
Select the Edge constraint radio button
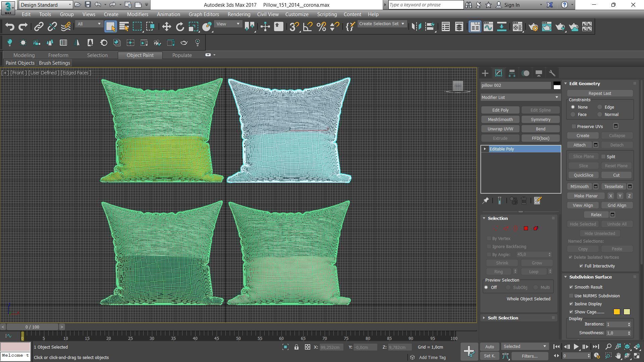coord(600,107)
